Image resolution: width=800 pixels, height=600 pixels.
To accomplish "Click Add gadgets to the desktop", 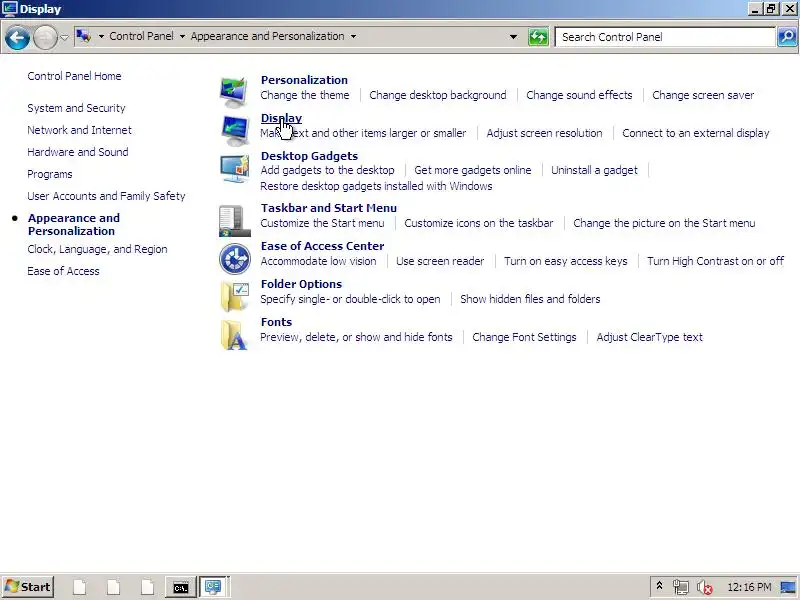I will tap(327, 170).
